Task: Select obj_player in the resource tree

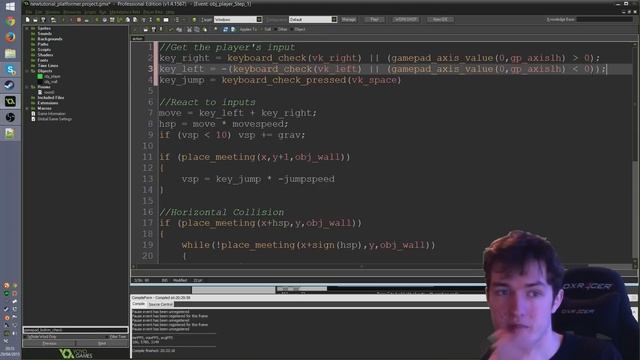Action: coord(52,76)
